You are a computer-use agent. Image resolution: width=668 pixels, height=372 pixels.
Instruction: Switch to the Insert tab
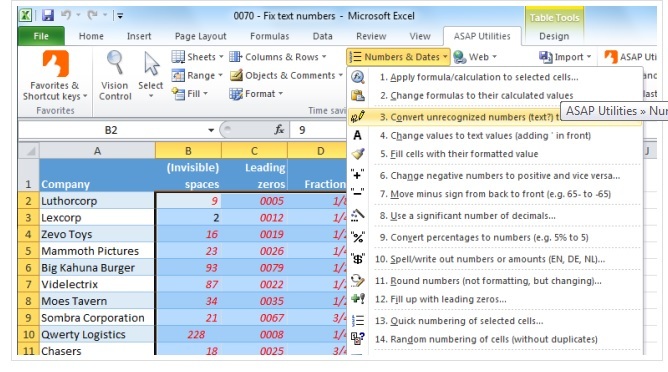coord(139,36)
